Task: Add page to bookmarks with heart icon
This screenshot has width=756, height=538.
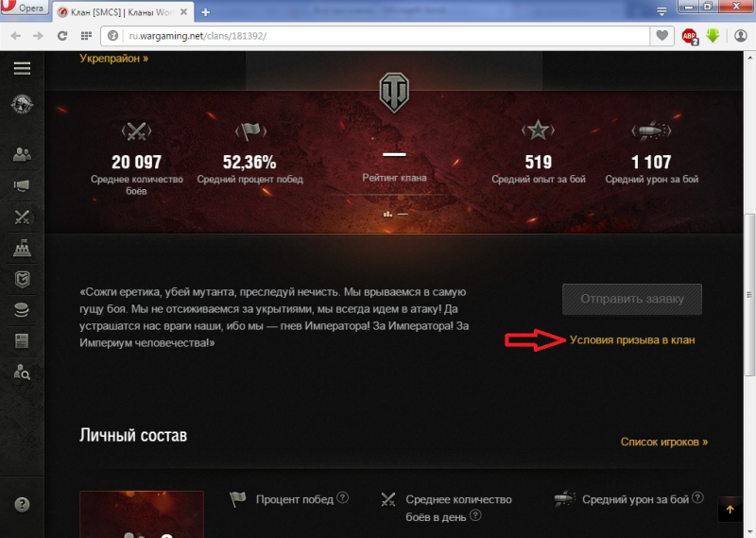Action: (x=662, y=36)
